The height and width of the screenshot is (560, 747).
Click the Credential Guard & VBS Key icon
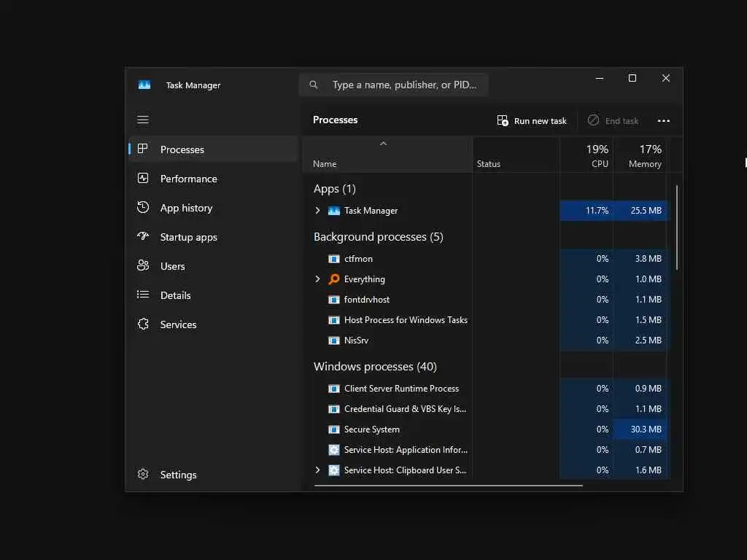tap(334, 409)
